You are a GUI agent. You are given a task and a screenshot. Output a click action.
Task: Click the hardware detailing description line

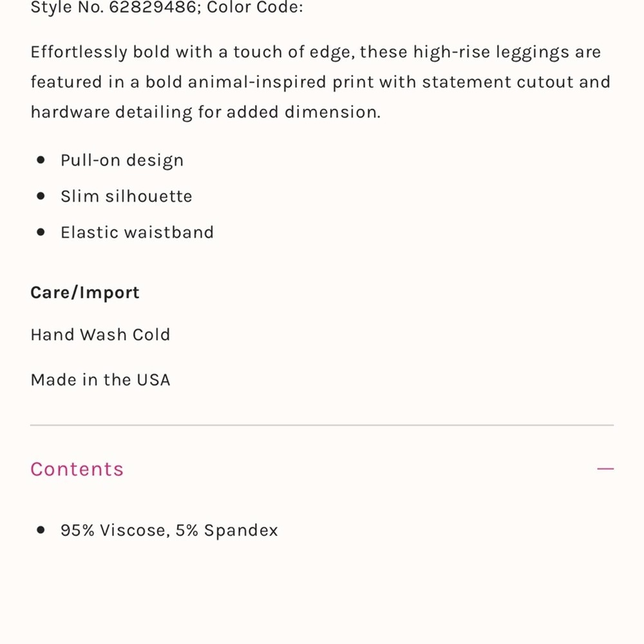click(x=206, y=112)
